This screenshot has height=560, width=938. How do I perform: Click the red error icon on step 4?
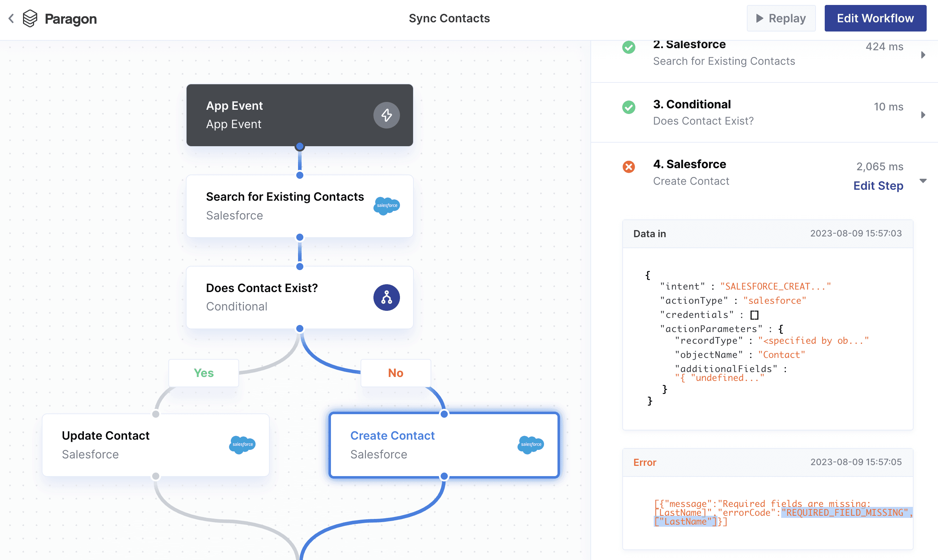629,166
